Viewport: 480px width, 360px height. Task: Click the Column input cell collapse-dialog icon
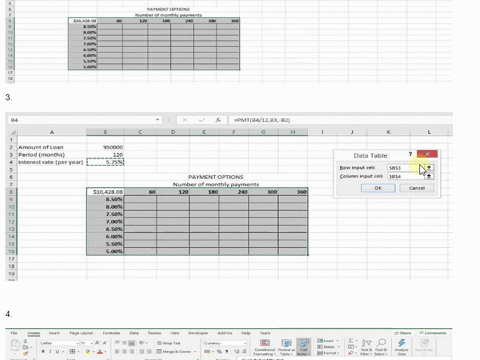[x=429, y=176]
